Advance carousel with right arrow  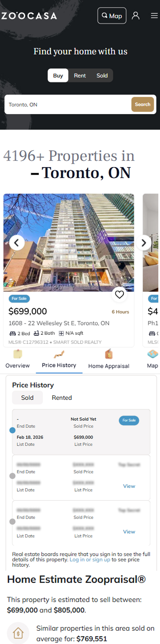pyautogui.click(x=144, y=242)
